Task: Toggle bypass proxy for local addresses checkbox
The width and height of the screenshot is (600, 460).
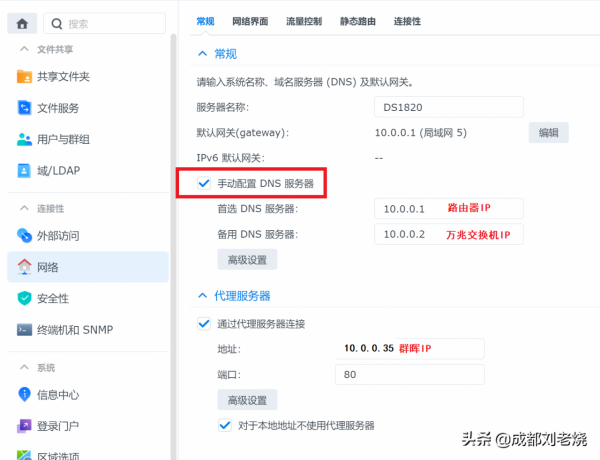Action: [225, 425]
